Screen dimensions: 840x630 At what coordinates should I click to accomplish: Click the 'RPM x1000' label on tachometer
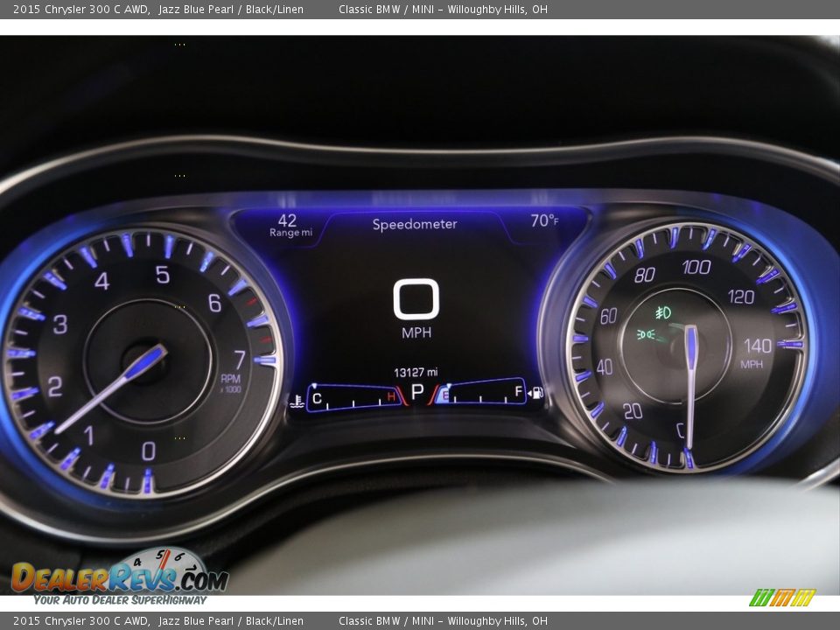coord(231,383)
